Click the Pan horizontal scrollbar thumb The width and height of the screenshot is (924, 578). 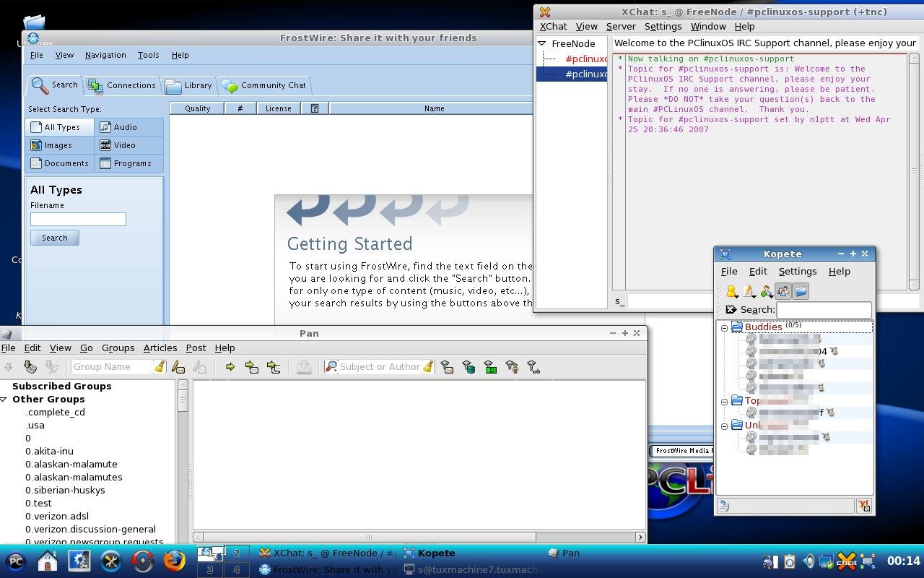coord(369,537)
